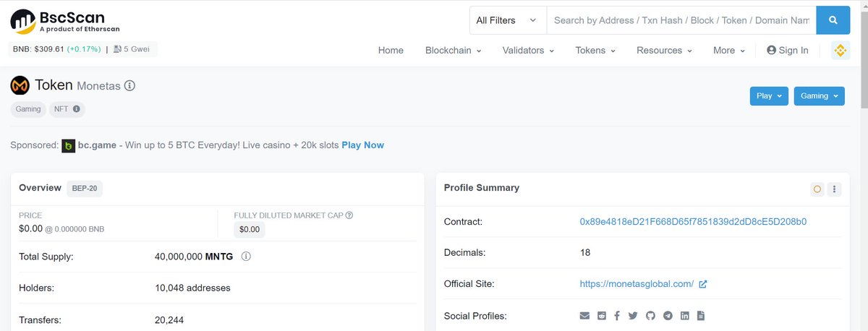Open the blue Gaming dropdown button
This screenshot has width=868, height=331.
819,96
